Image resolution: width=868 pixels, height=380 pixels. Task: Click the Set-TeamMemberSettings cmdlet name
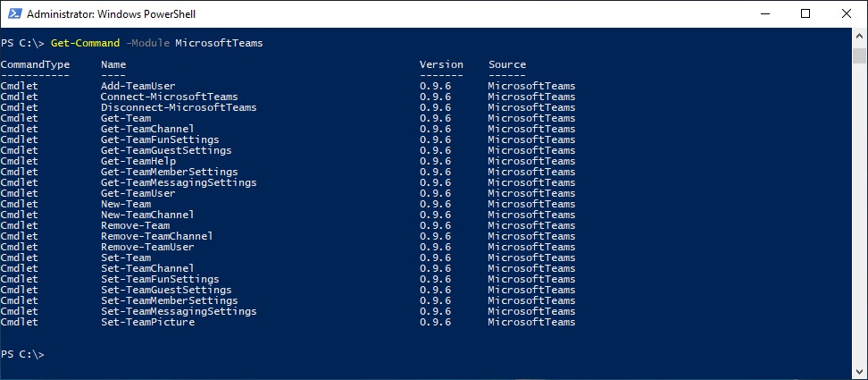point(170,300)
